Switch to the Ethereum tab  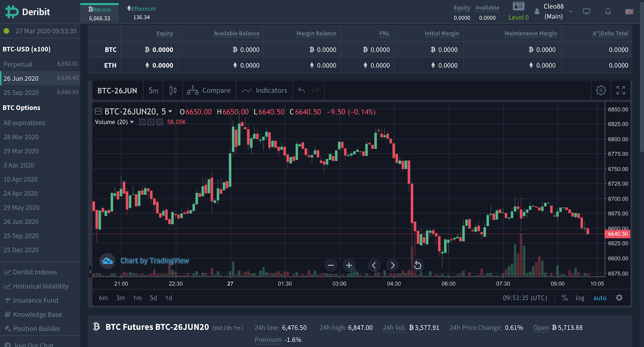coord(142,13)
